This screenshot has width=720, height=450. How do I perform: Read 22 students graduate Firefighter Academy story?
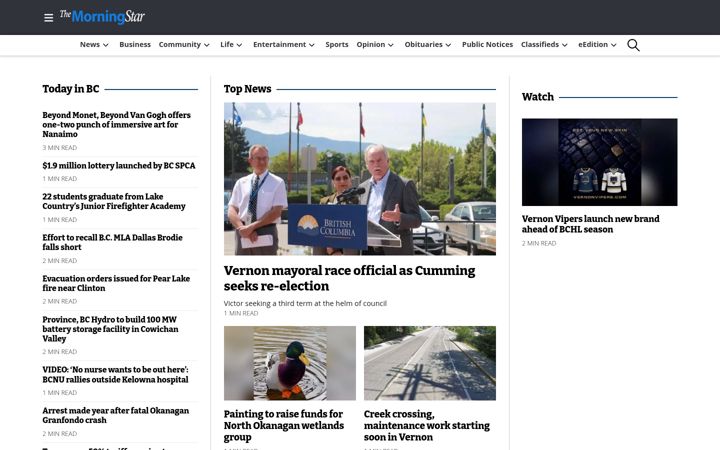[x=114, y=201]
